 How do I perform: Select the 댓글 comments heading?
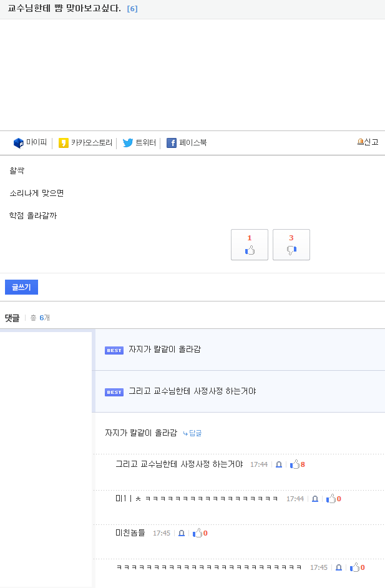(x=12, y=318)
